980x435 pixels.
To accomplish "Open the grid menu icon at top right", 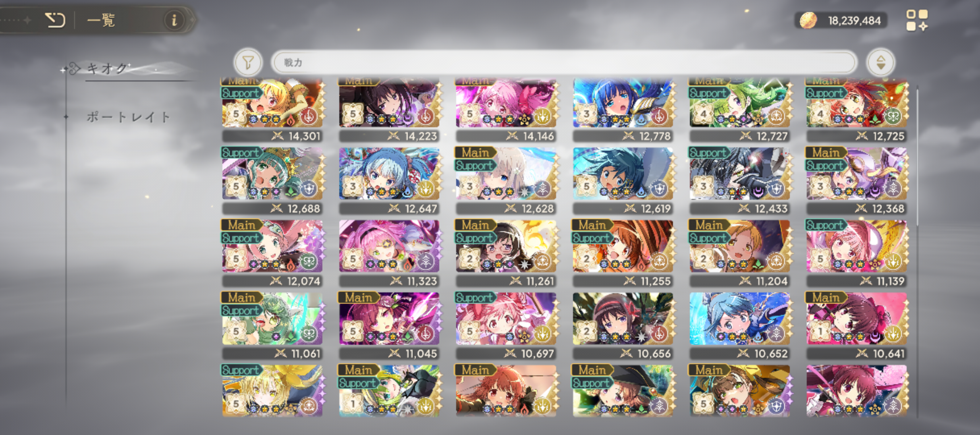I will pos(917,20).
